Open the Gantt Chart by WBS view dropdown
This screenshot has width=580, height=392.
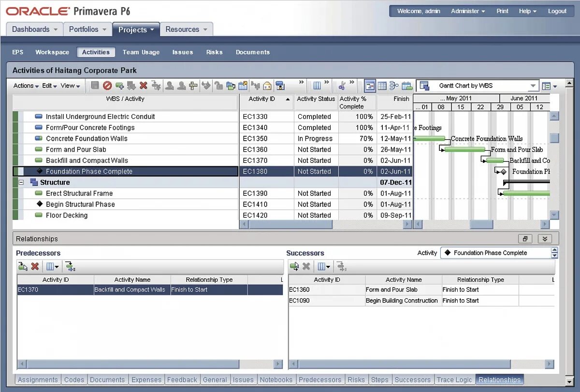533,86
